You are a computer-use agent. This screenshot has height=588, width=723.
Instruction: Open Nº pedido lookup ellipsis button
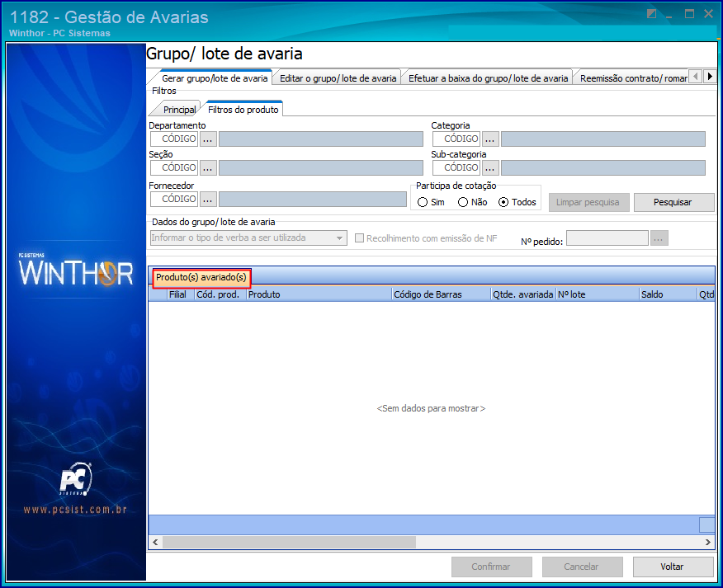point(659,238)
